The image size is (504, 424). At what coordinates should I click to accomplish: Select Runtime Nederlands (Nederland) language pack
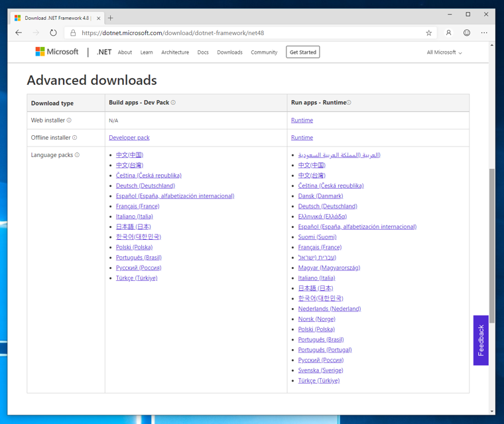(x=330, y=309)
